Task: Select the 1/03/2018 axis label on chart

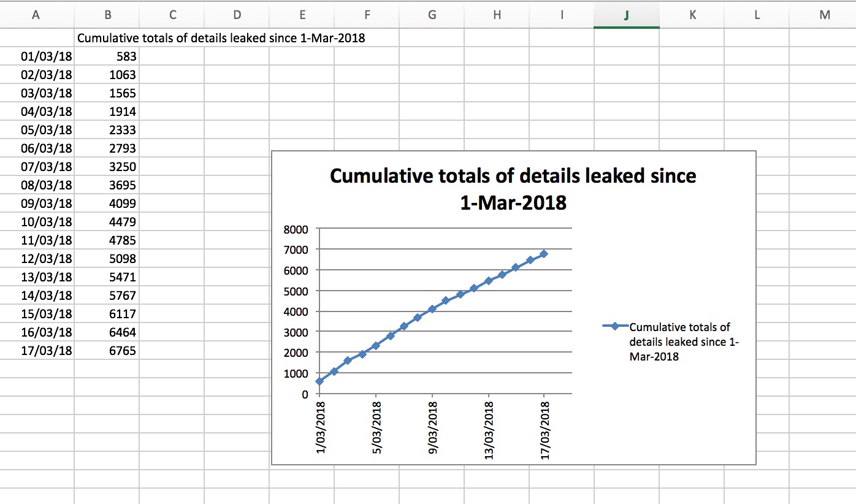Action: point(320,430)
